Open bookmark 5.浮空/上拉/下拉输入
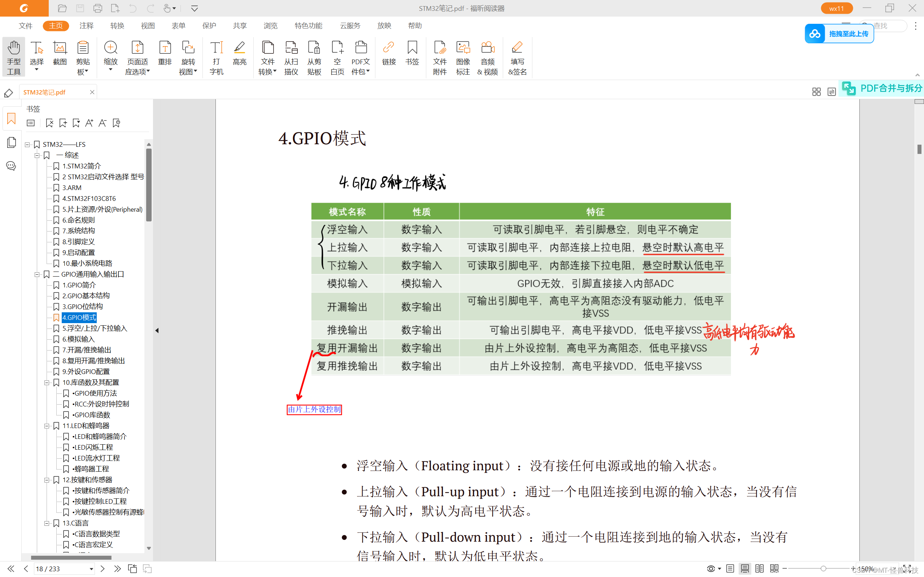 (x=94, y=328)
